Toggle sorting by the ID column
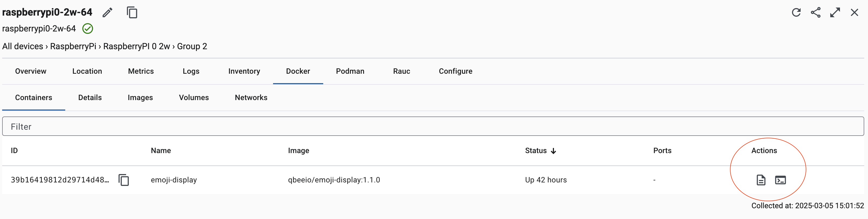This screenshot has width=868, height=219. [14, 151]
